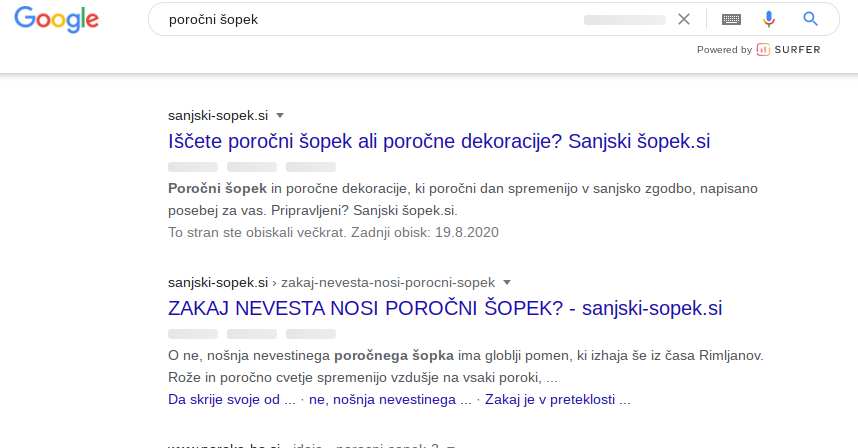Click first result's sanjski-sopek.si URL text
Image resolution: width=858 pixels, height=448 pixels.
point(218,115)
